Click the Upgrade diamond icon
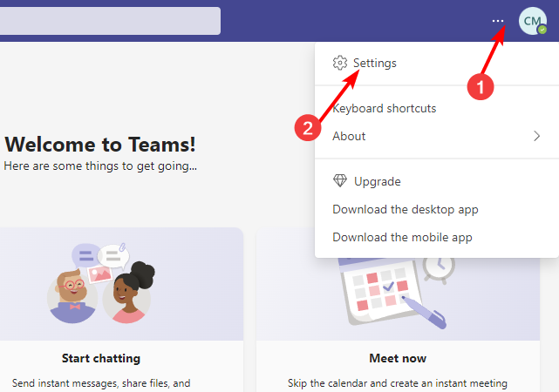Viewport: 559px width, 392px height. (340, 181)
